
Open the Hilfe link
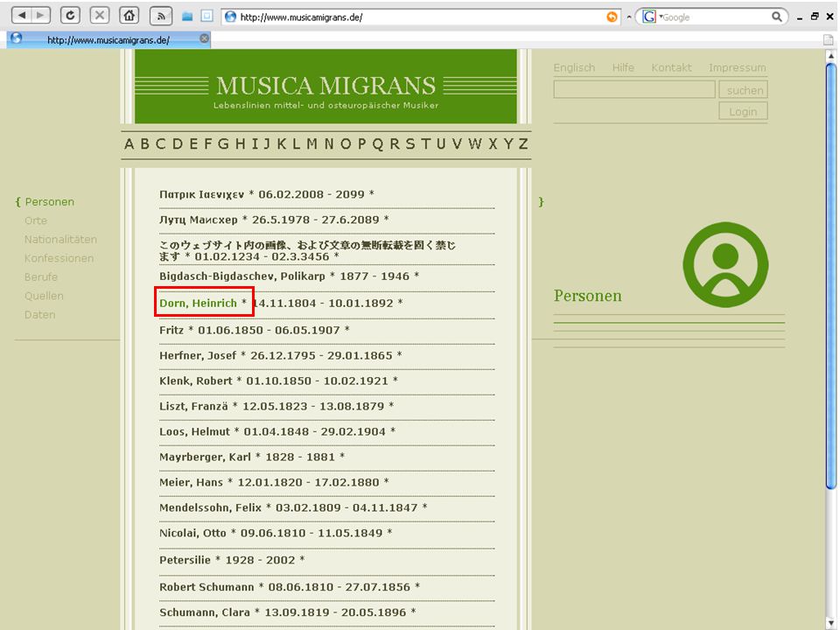tap(623, 67)
